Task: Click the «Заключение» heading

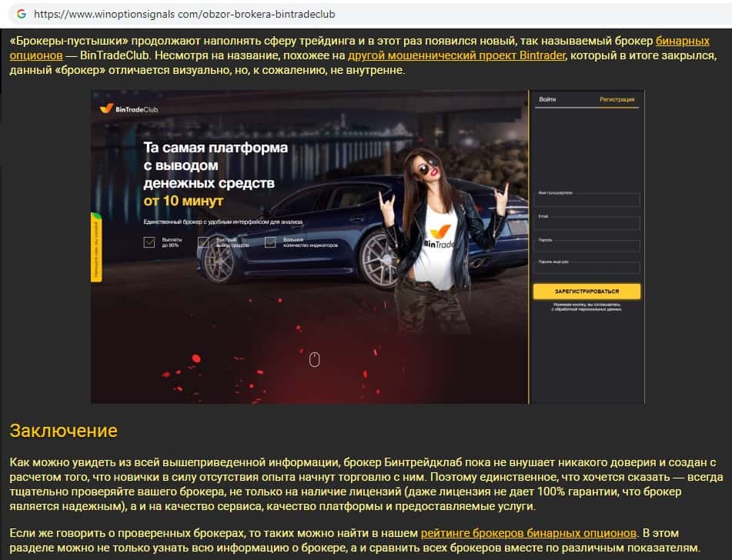Action: (63, 431)
